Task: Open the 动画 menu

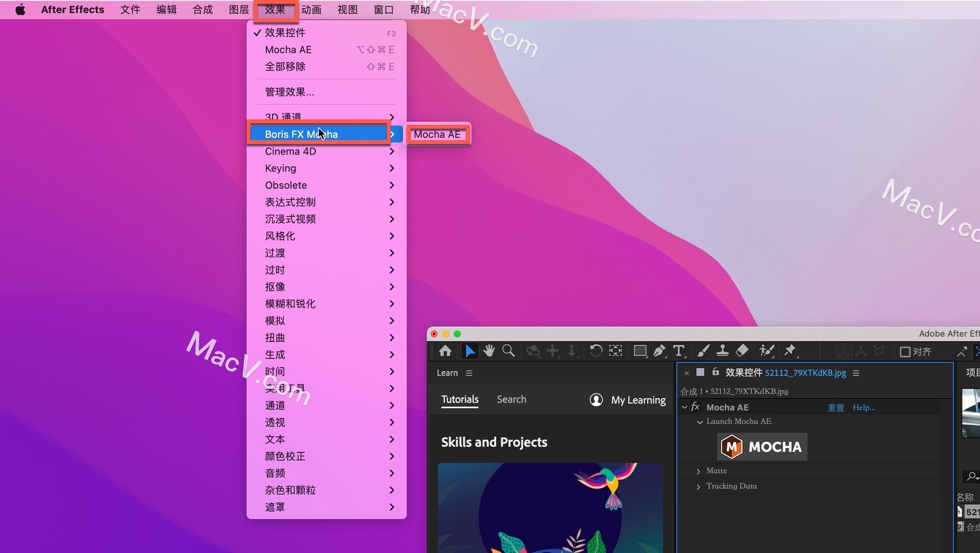Action: click(311, 9)
